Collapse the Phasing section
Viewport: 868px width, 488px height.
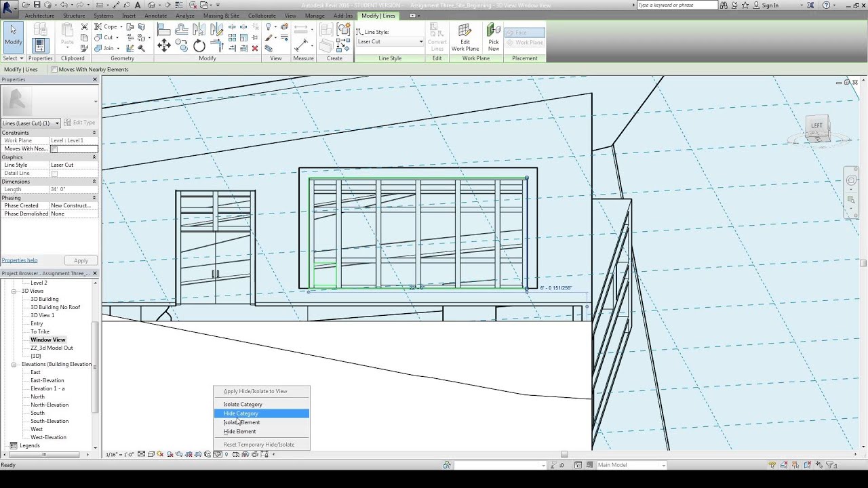[94, 198]
